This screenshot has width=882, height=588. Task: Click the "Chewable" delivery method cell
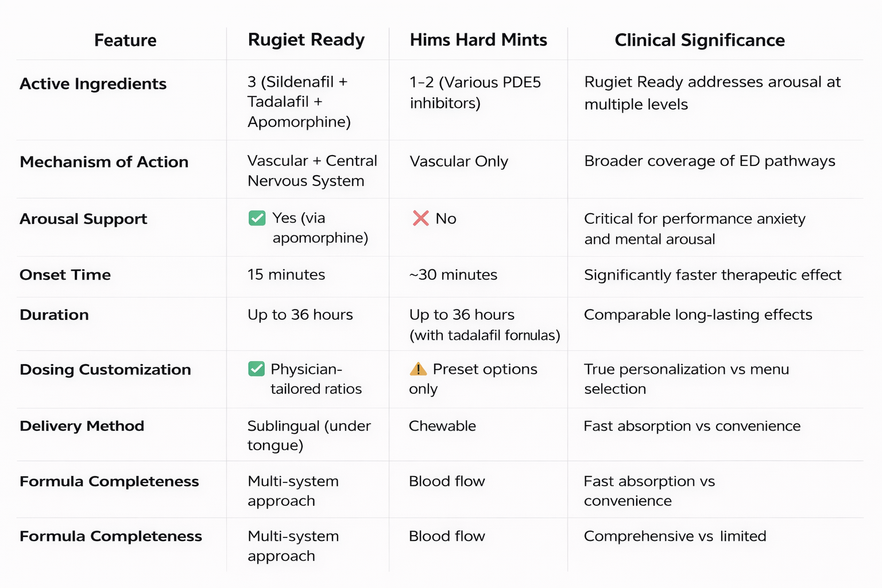click(x=442, y=426)
